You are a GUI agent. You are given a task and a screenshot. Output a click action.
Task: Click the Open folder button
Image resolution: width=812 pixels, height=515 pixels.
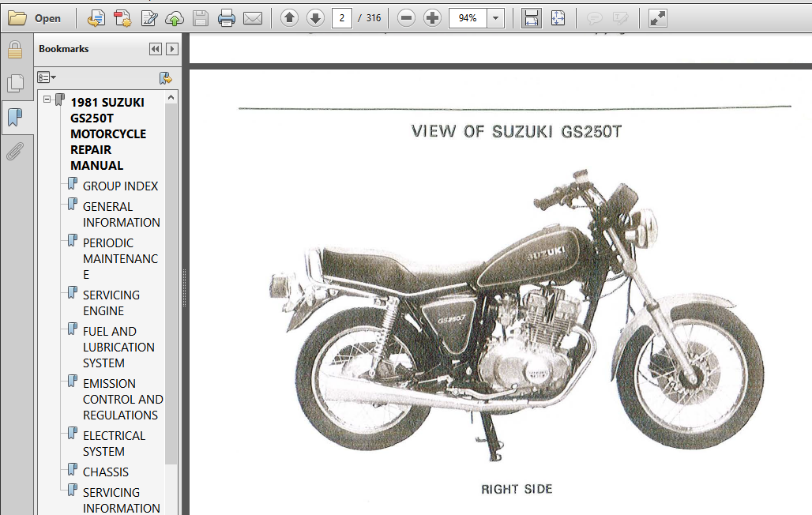point(35,19)
